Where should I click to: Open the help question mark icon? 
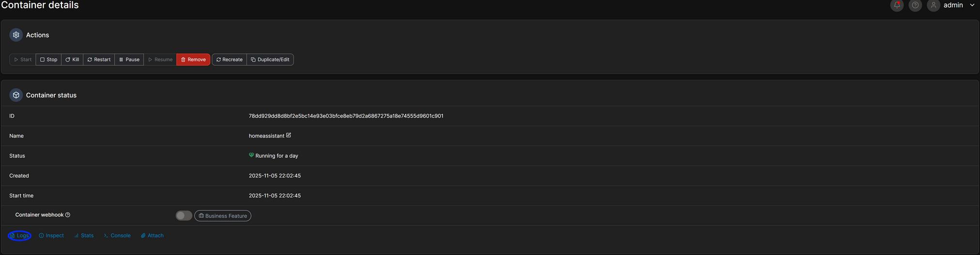pyautogui.click(x=915, y=5)
